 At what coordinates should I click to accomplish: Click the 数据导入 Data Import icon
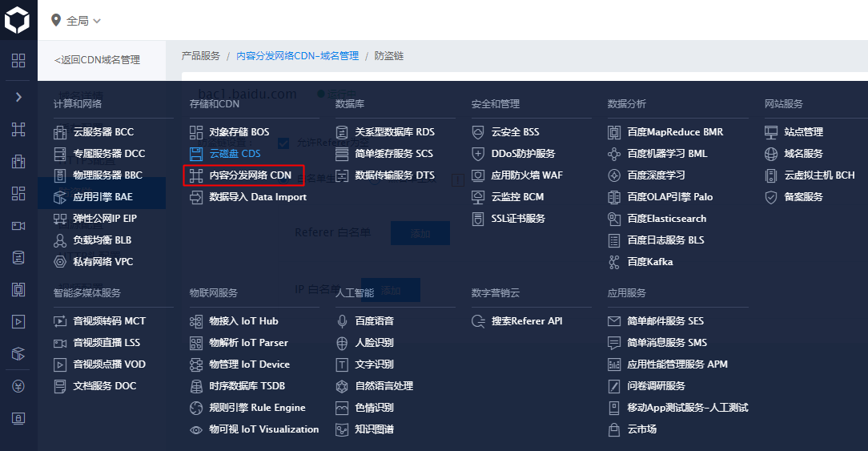coord(196,197)
